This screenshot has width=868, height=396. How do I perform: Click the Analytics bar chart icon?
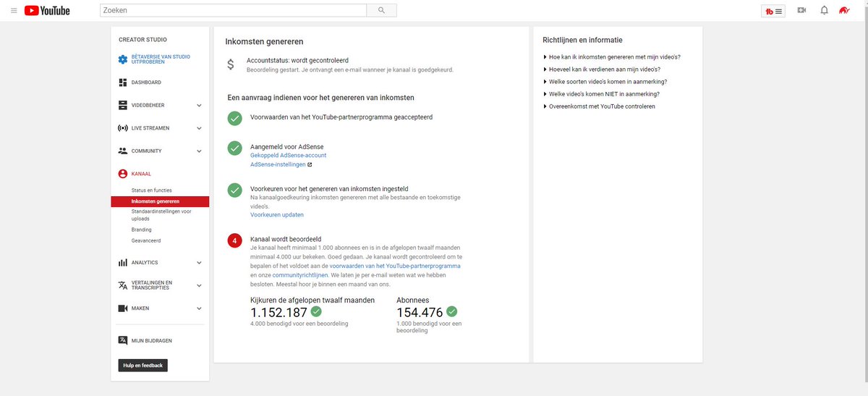122,262
